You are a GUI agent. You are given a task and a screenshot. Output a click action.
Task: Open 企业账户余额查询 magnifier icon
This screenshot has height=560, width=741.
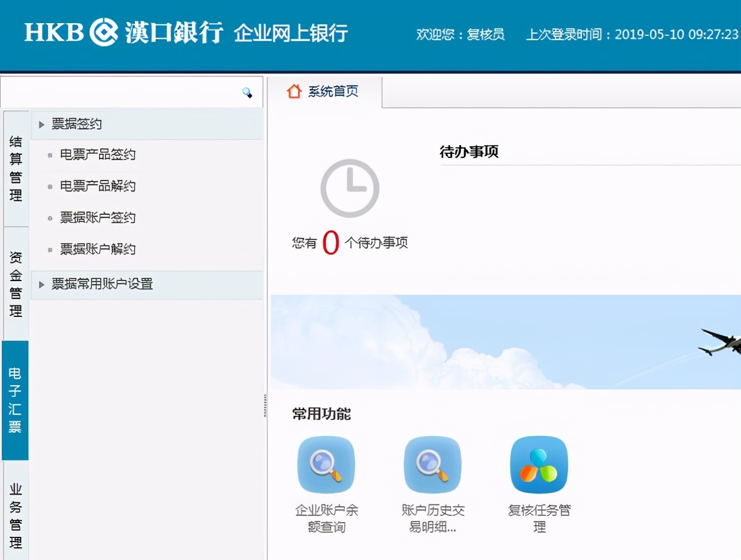[326, 465]
